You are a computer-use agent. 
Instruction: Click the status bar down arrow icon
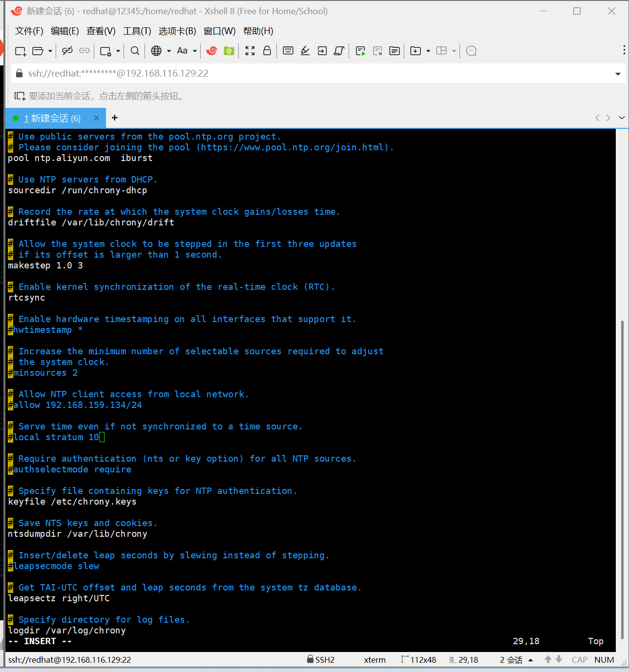559,659
